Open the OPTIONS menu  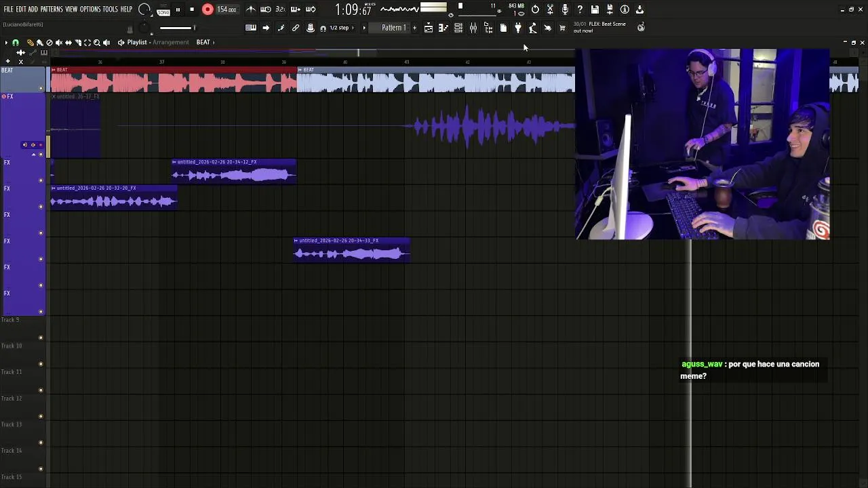(x=90, y=9)
